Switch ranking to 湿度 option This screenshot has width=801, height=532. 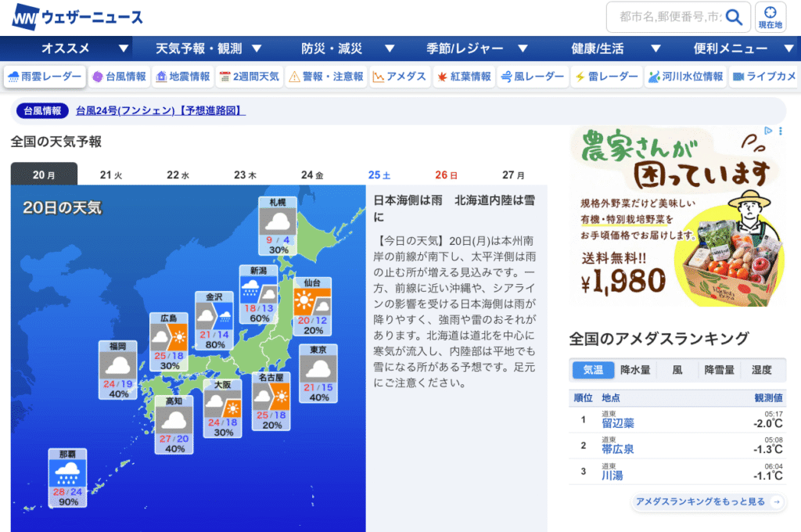click(x=761, y=370)
